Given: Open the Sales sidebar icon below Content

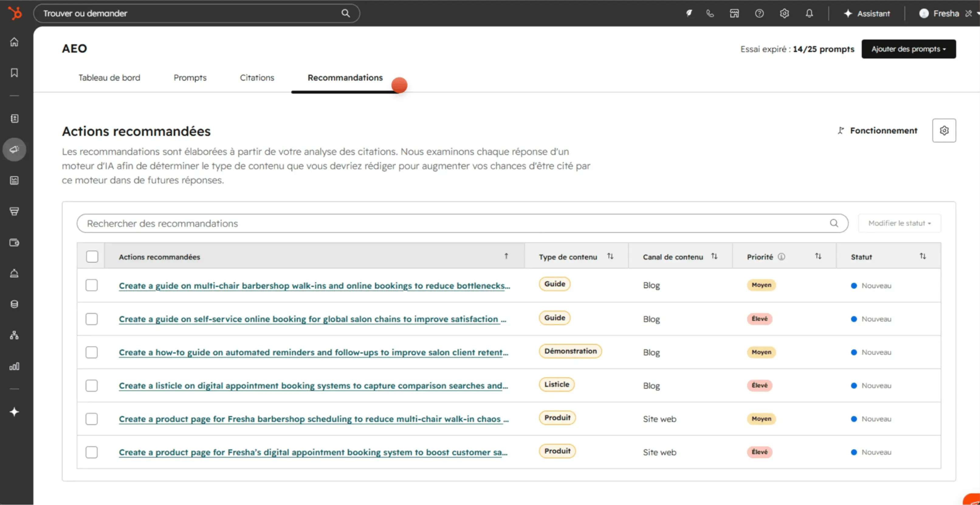Looking at the screenshot, I should tap(14, 212).
